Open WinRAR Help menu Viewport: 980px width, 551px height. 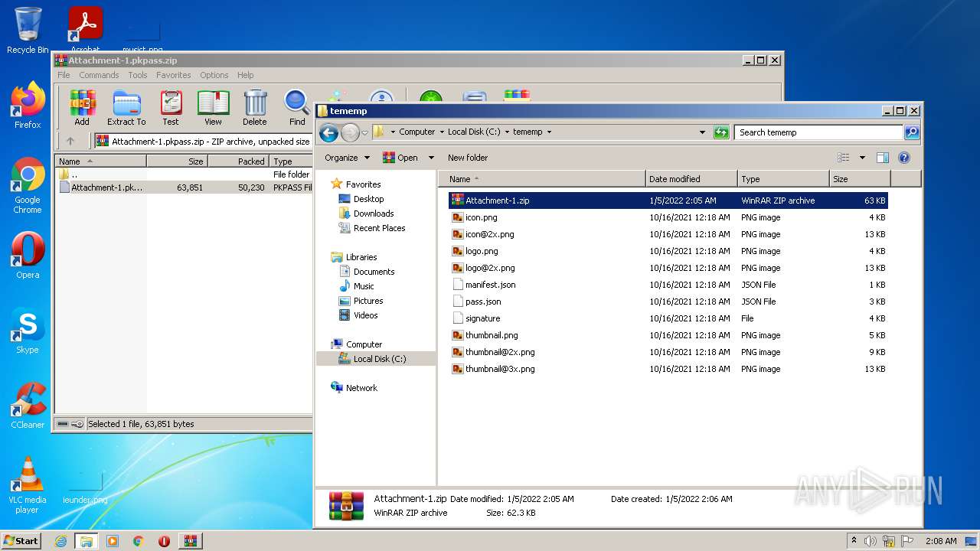point(245,75)
